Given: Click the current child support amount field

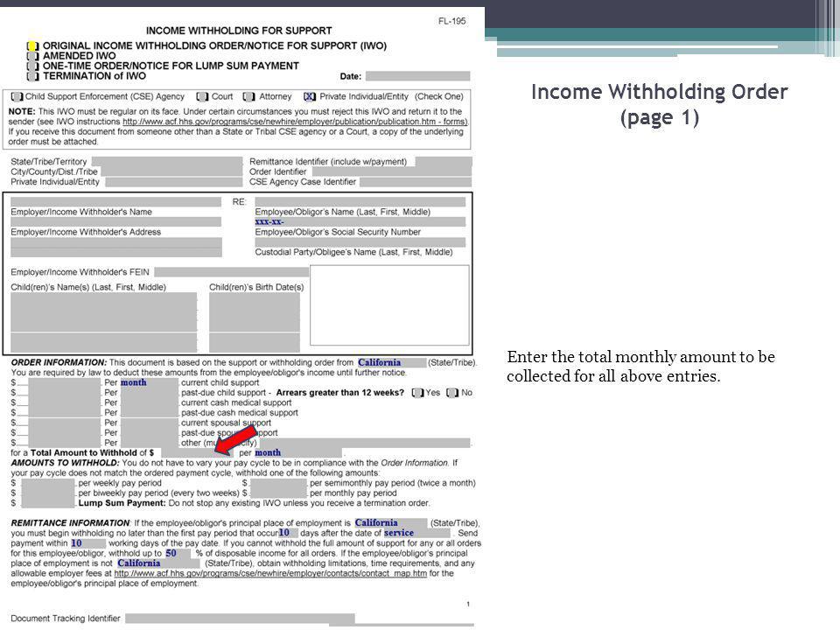Looking at the screenshot, I should (x=64, y=382).
